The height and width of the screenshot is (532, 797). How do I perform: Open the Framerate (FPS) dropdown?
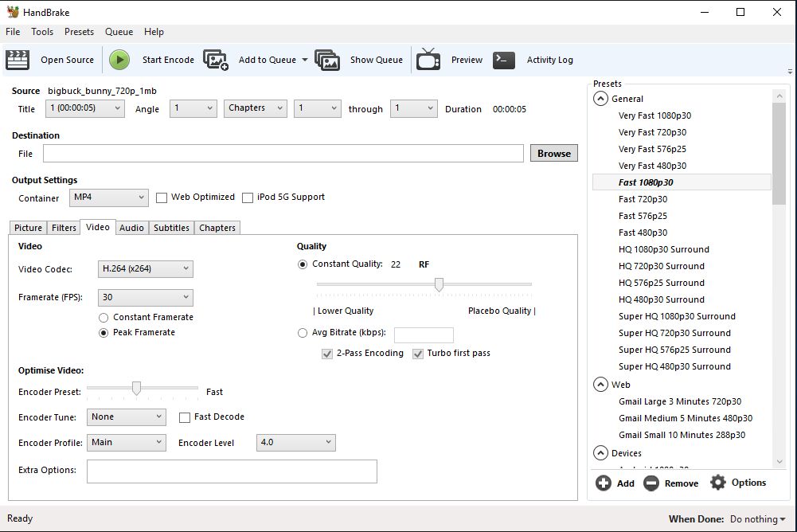click(146, 298)
